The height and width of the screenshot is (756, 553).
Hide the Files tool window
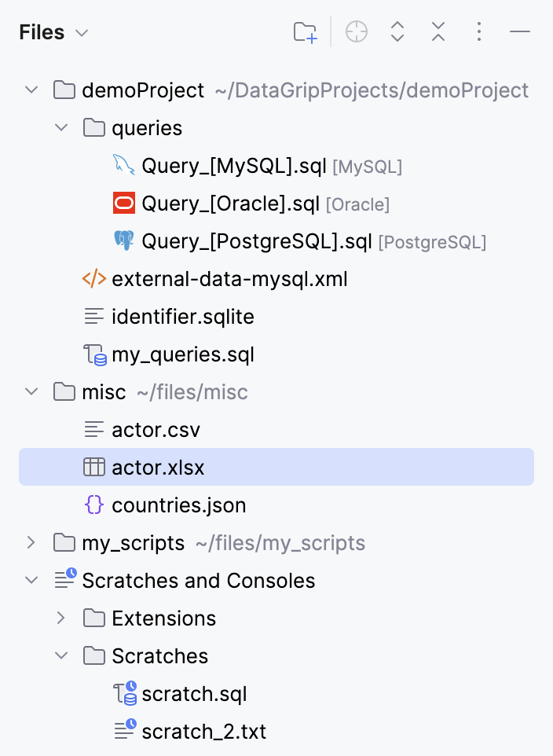[520, 32]
